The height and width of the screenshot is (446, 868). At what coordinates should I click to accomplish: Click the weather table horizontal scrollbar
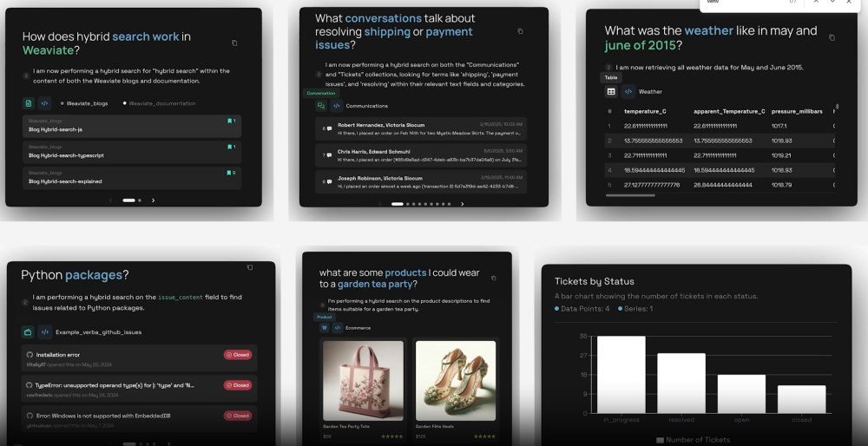coord(630,195)
